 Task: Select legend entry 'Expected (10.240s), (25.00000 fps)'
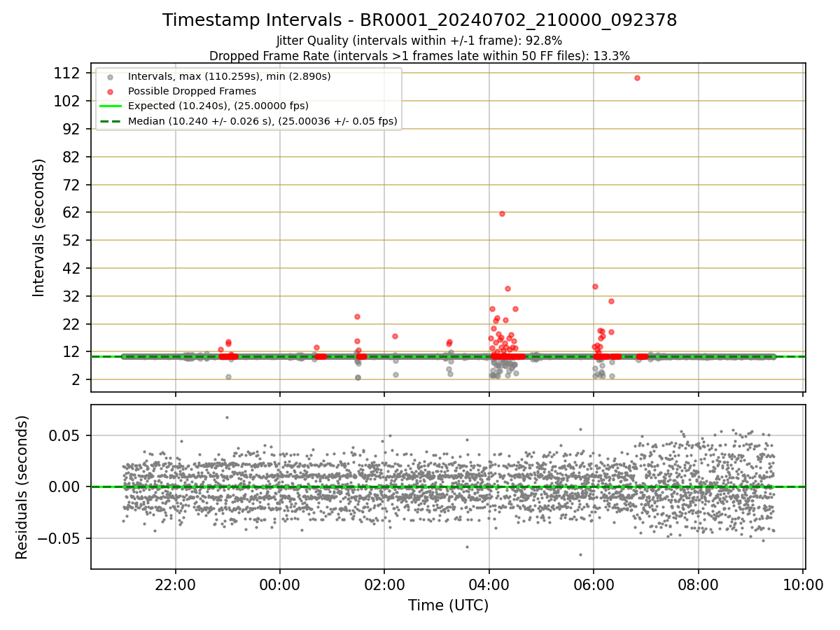pyautogui.click(x=218, y=106)
